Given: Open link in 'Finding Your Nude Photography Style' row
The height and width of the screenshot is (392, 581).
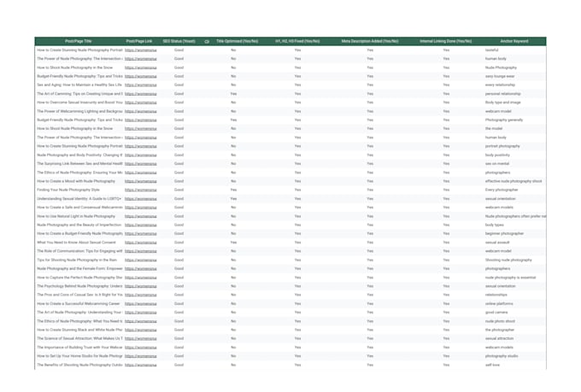Looking at the screenshot, I should (x=140, y=190).
